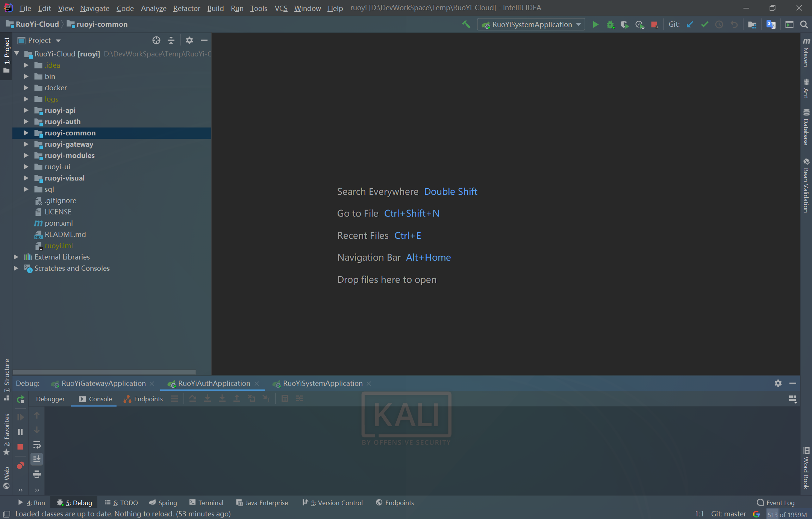Viewport: 812px width, 519px height.
Task: Open Search Everywhere magnifier icon
Action: point(804,25)
